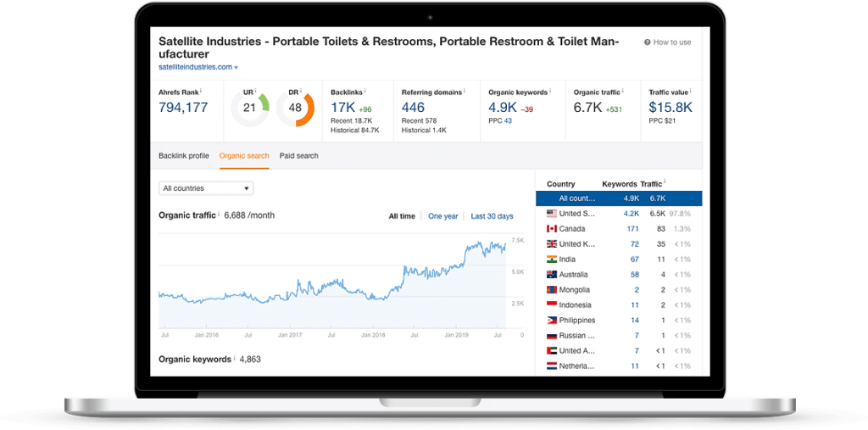This screenshot has height=430, width=868.
Task: Switch chart to Last 30 days
Action: [492, 216]
